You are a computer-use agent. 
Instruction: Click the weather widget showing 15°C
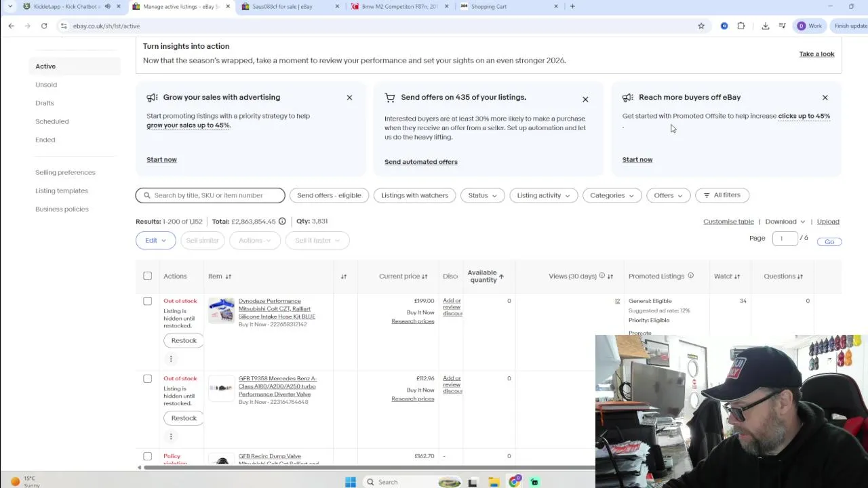24,481
